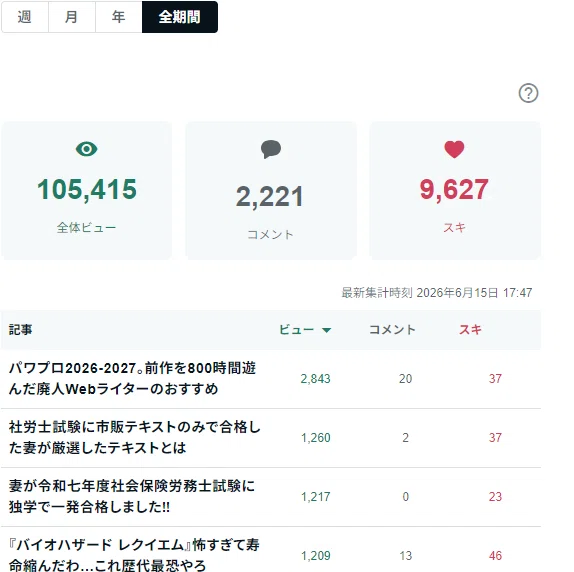Screen dimensions: 574x572
Task: Sort by the コメント column header
Action: 392,330
